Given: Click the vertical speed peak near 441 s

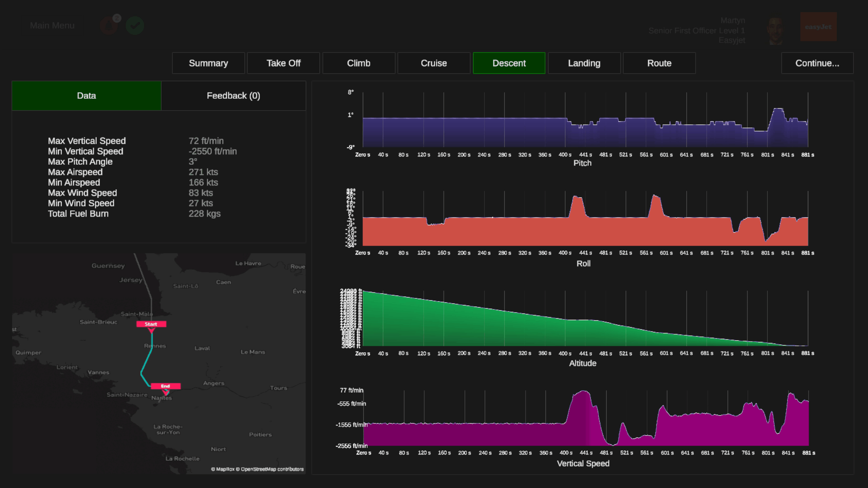Looking at the screenshot, I should [x=584, y=392].
